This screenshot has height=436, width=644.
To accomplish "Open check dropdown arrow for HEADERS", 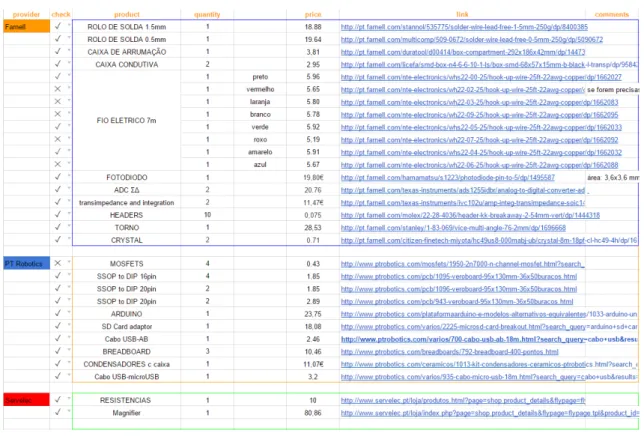I will tap(69, 214).
